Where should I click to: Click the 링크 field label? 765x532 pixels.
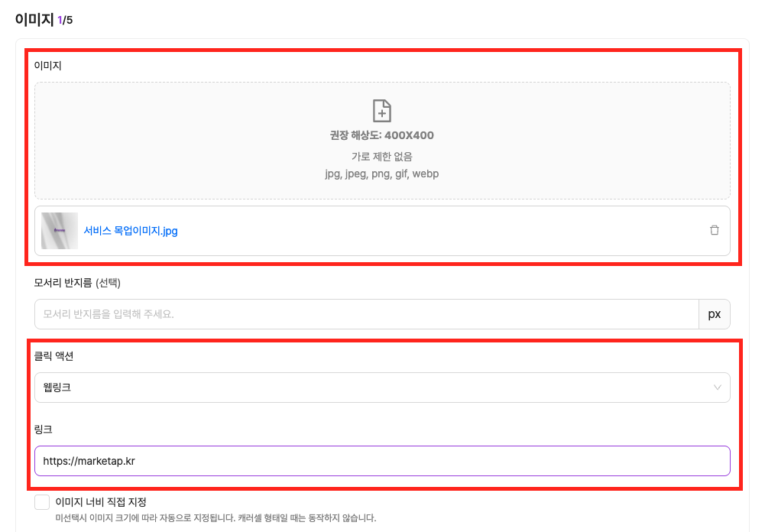coord(43,430)
